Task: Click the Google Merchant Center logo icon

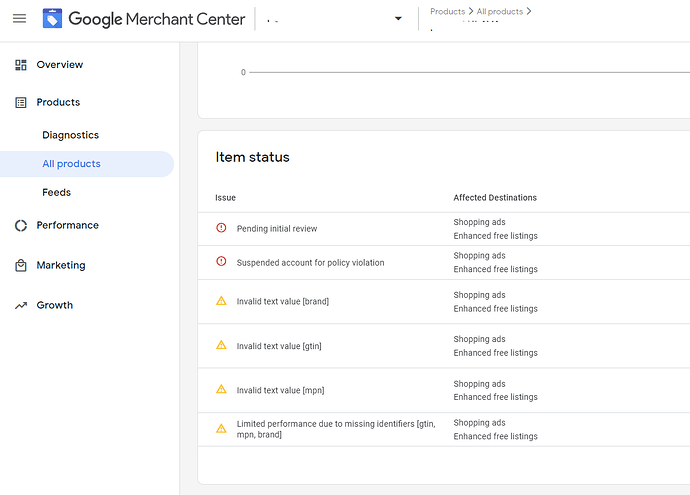Action: (52, 18)
